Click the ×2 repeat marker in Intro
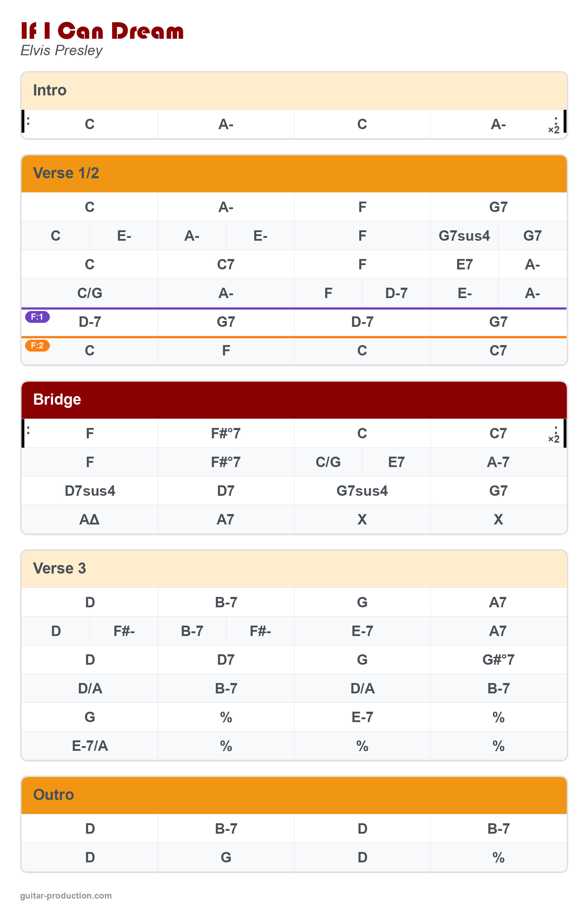 click(554, 129)
